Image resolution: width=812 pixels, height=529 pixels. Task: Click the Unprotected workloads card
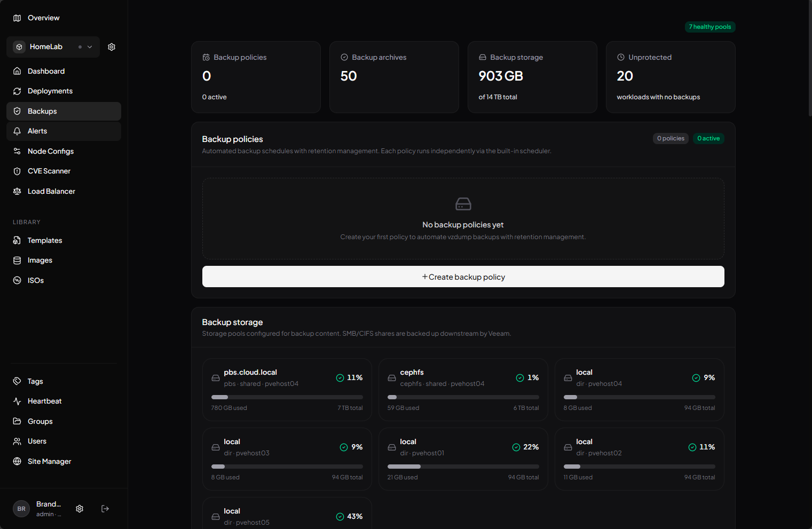[x=671, y=77]
